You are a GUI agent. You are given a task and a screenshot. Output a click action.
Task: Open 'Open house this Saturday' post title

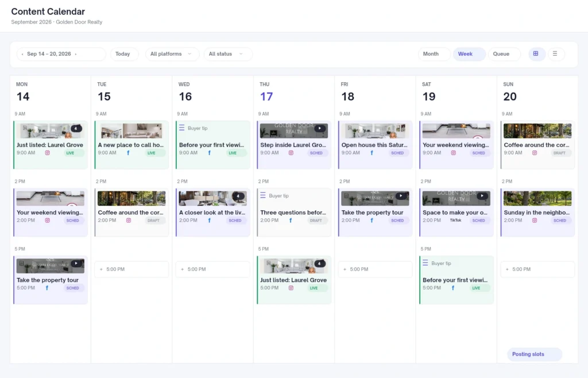(374, 145)
